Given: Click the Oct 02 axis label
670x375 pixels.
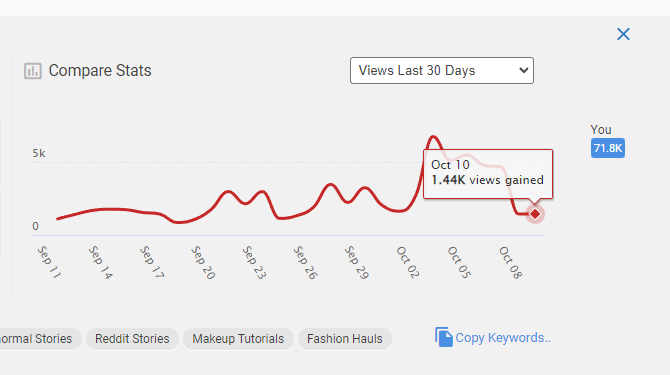Looking at the screenshot, I should click(408, 262).
